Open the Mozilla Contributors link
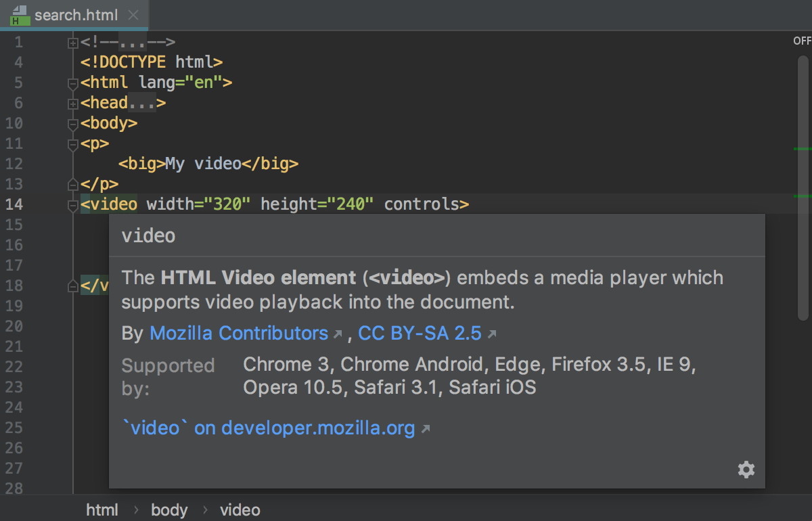812x521 pixels. (x=240, y=333)
